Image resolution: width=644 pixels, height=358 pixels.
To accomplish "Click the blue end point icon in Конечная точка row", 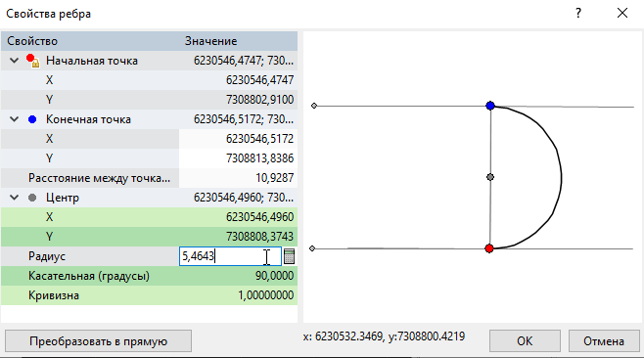I will click(32, 119).
